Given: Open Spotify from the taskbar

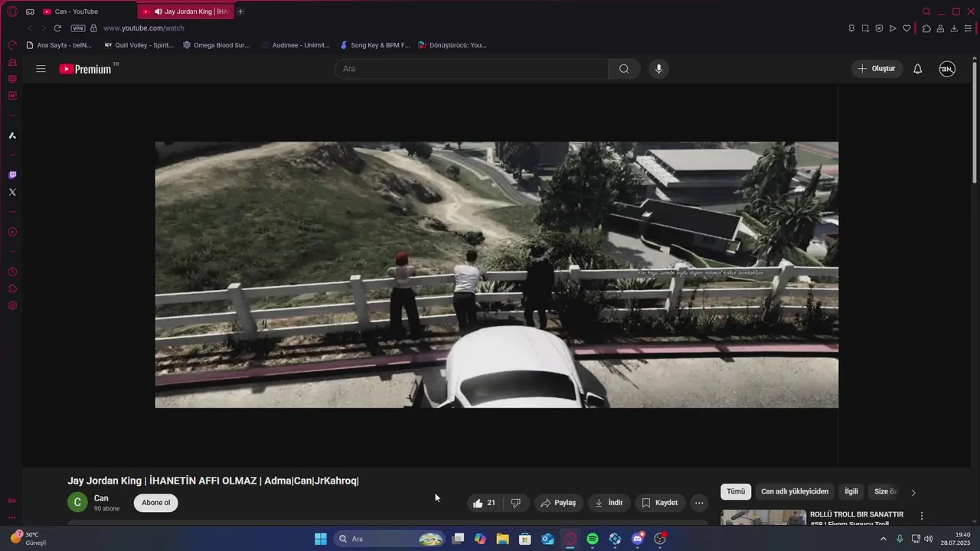Looking at the screenshot, I should [593, 539].
